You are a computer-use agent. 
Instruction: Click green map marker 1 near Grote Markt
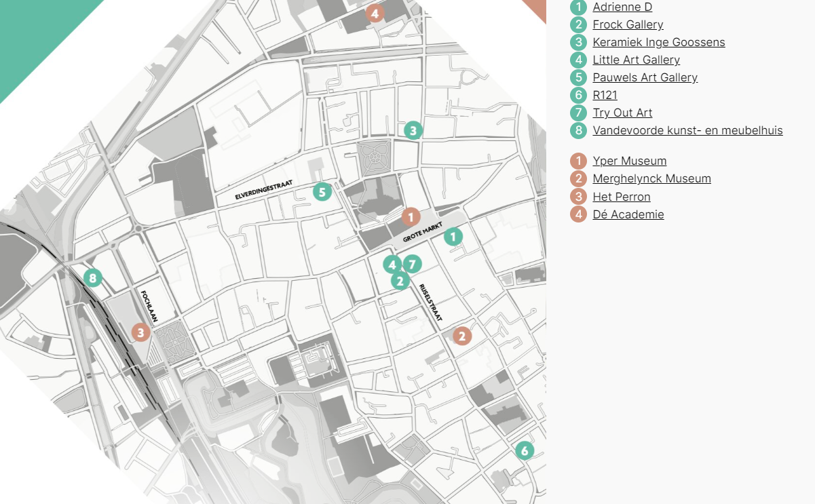[x=453, y=237]
